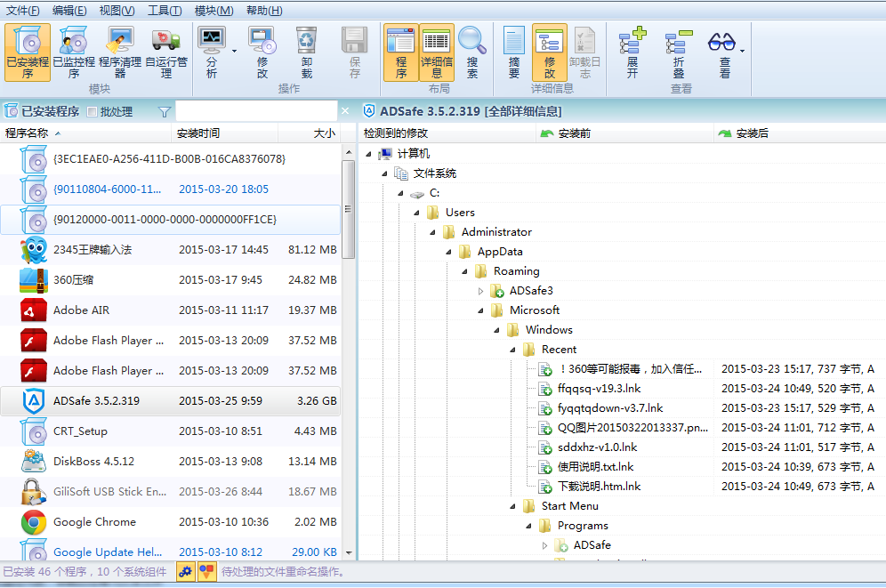Open the 视图(V) menu

coord(117,10)
